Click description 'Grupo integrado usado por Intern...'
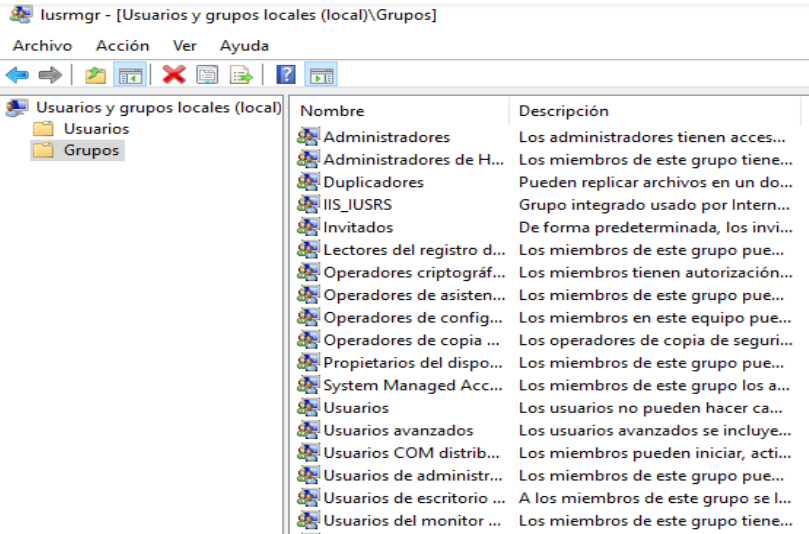This screenshot has height=534, width=809. tap(654, 205)
